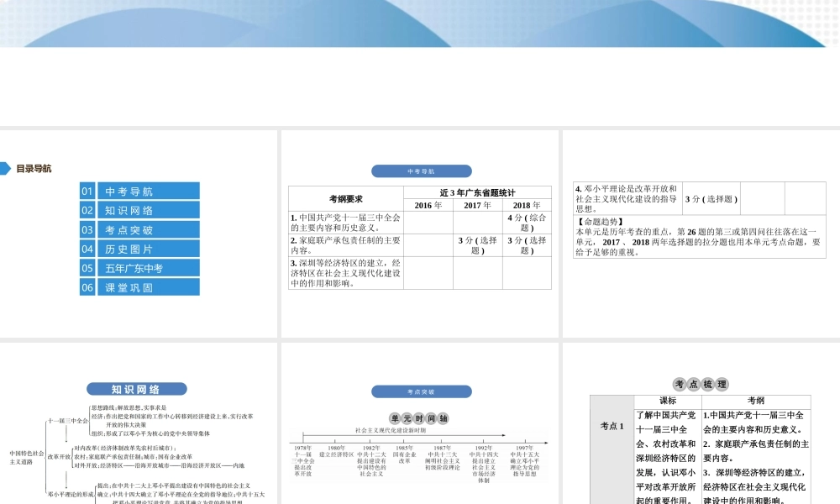Click the 十一届三中全会 branch node
Screen dimensions: 840x504
pyautogui.click(x=67, y=421)
